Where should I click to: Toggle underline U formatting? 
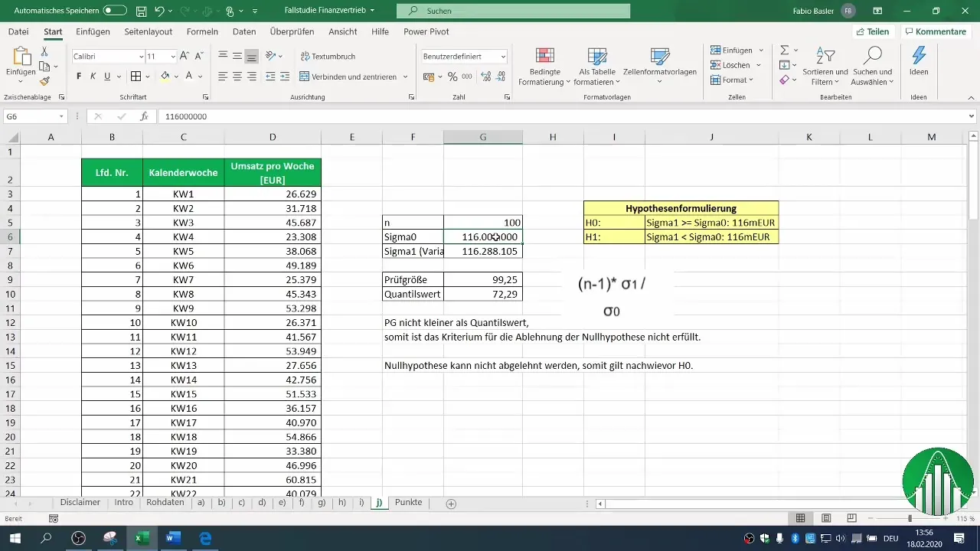coord(107,77)
